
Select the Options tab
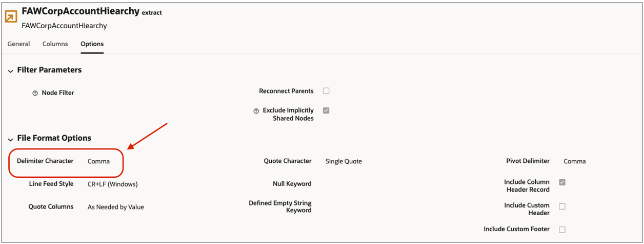pos(92,44)
